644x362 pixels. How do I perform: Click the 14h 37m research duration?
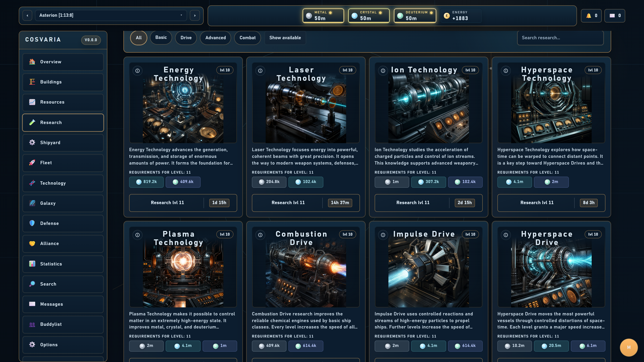tap(340, 203)
